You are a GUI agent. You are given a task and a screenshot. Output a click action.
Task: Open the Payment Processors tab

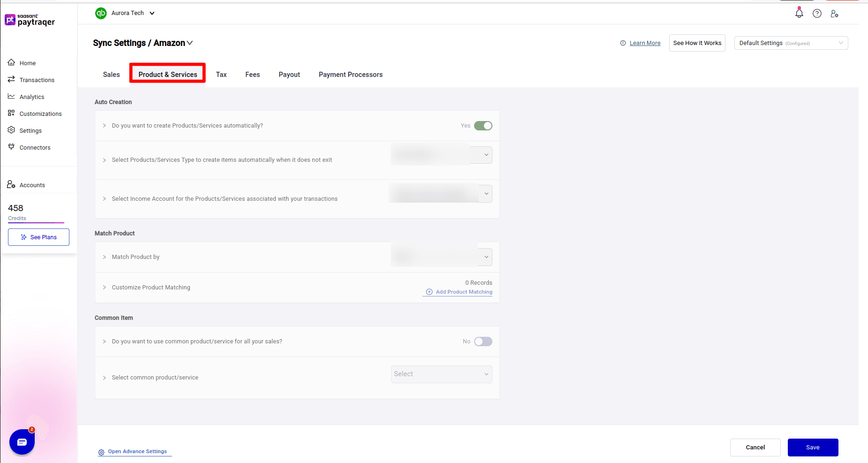click(x=350, y=74)
